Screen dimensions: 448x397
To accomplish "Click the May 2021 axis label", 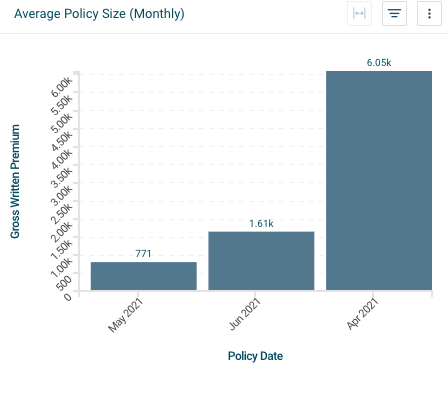I will pos(125,315).
